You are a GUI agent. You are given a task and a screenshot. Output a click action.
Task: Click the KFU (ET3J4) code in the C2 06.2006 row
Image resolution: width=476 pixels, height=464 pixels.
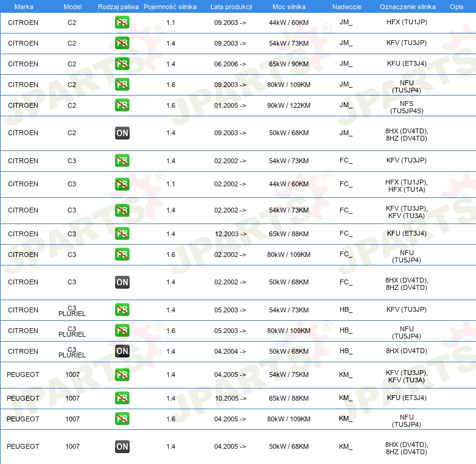407,63
